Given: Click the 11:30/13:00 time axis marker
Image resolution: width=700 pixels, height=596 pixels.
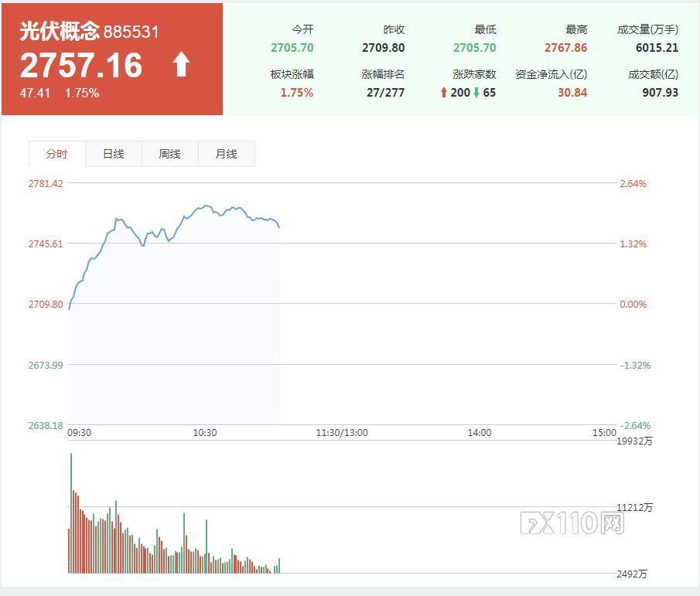Looking at the screenshot, I should [342, 433].
